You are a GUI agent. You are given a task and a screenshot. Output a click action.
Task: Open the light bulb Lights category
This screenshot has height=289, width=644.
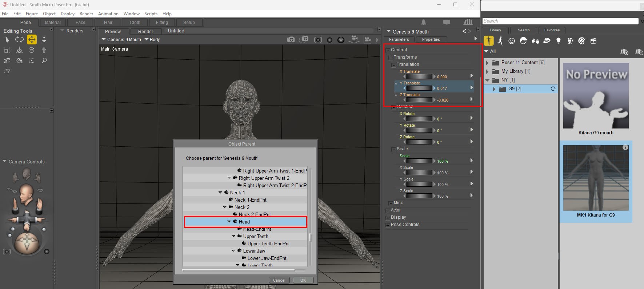click(x=559, y=41)
